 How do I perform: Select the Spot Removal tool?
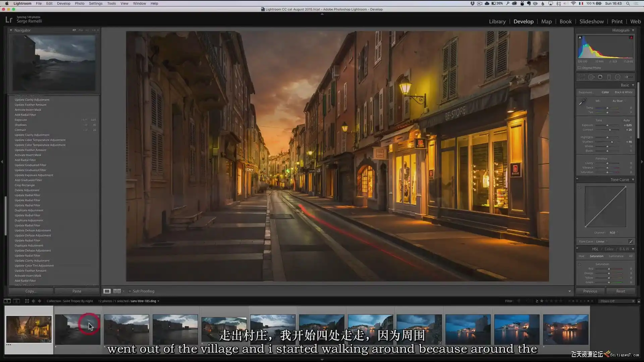pos(591,77)
